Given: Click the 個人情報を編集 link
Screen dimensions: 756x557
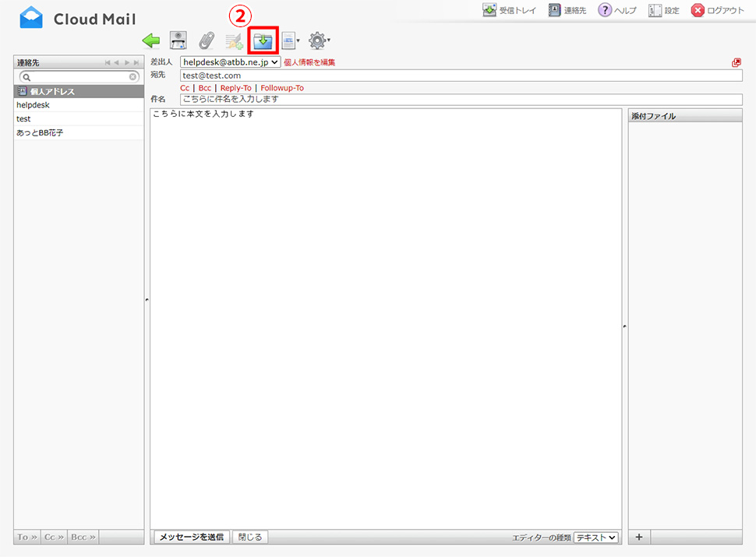Looking at the screenshot, I should (309, 62).
